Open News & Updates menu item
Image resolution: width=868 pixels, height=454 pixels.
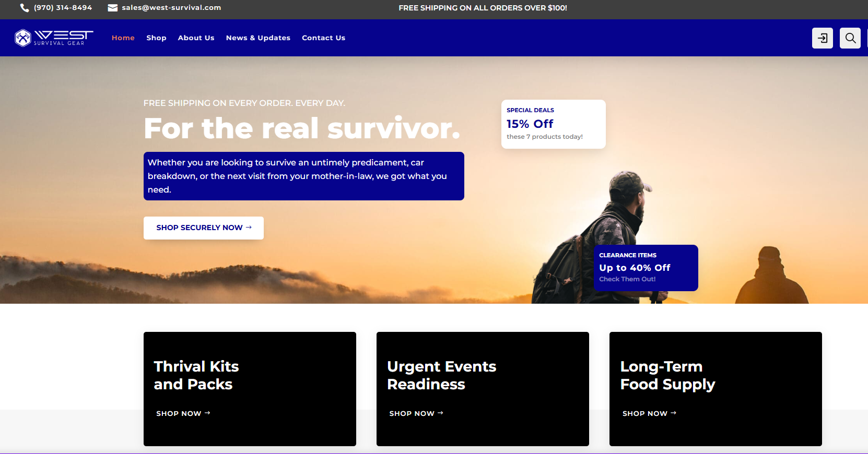(x=258, y=38)
